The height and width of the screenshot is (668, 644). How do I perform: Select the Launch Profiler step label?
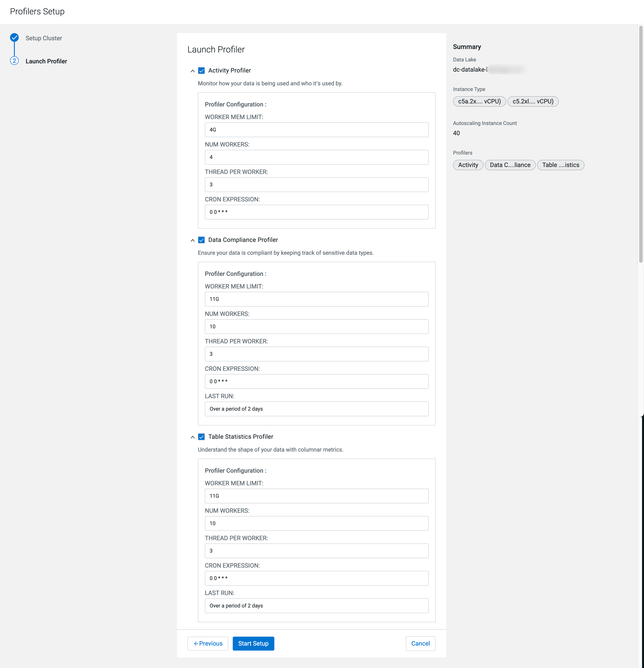point(46,61)
